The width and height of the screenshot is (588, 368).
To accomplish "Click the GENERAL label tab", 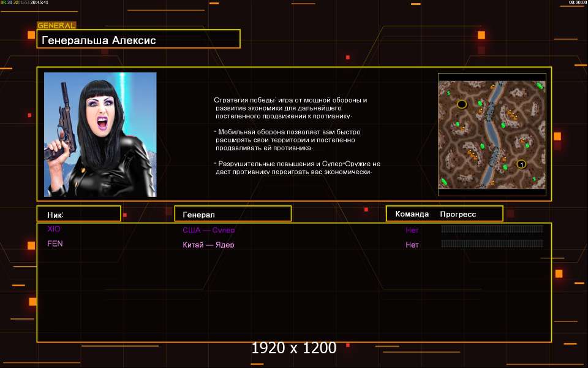I will (x=56, y=26).
